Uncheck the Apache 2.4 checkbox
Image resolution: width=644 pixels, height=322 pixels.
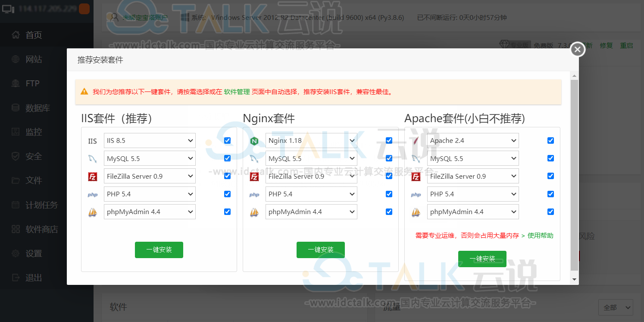[550, 141]
